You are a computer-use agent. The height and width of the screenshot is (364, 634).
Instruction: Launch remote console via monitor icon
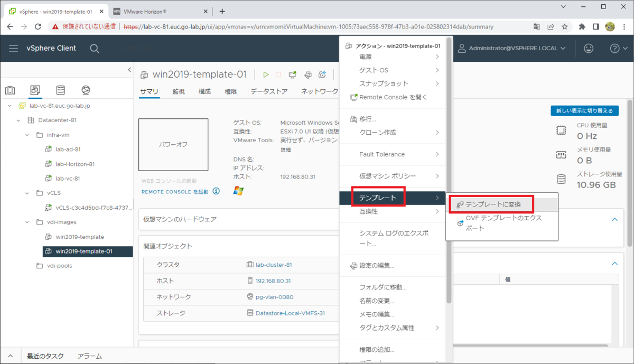[x=292, y=74]
